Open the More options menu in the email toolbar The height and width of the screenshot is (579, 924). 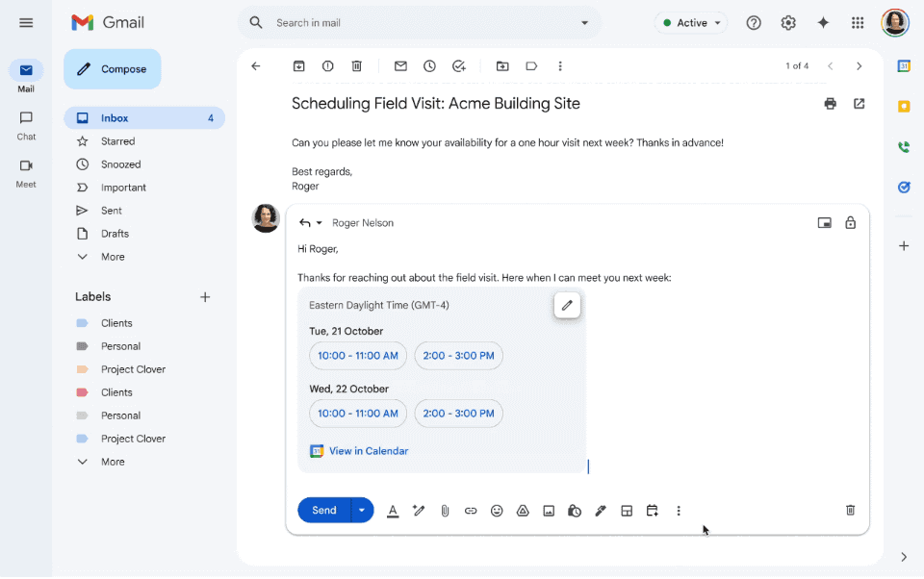tap(560, 66)
